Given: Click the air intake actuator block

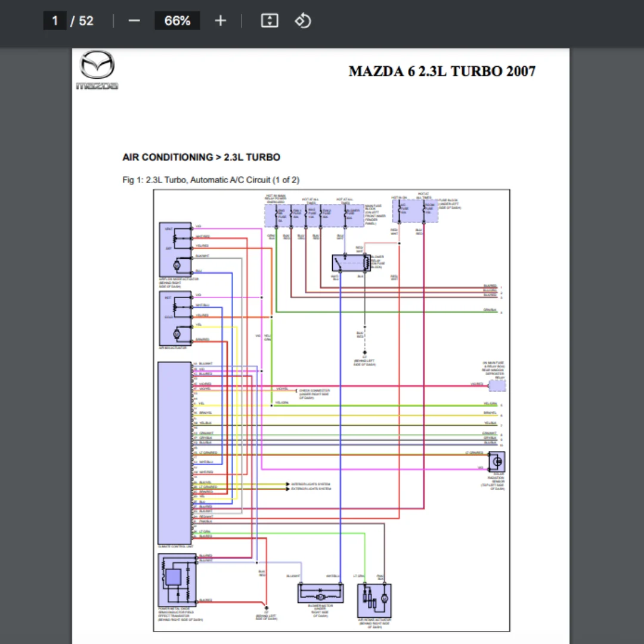Looking at the screenshot, I should (374, 600).
